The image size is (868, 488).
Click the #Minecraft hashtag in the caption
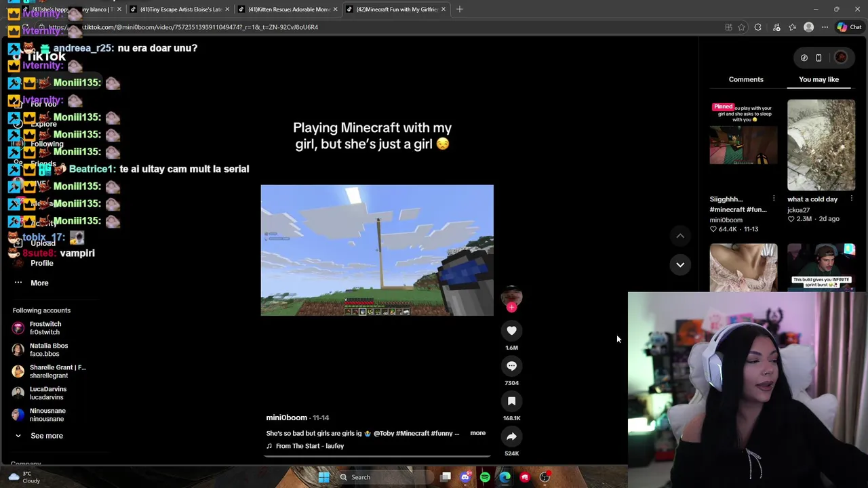tap(413, 433)
